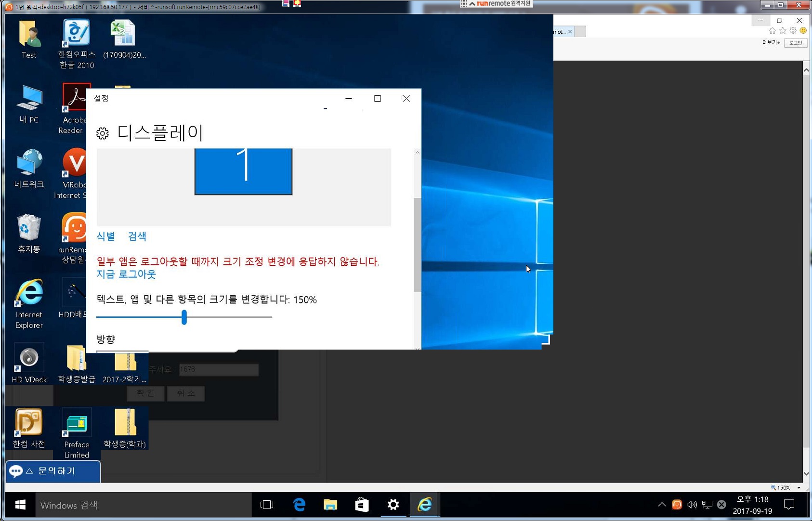Screen dimensions: 812x521
Task: Click the 로그인 button in browser
Action: tap(796, 43)
